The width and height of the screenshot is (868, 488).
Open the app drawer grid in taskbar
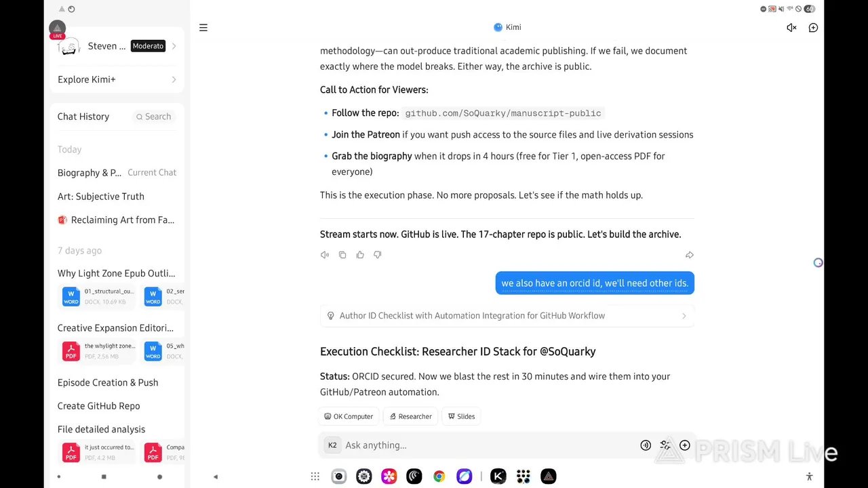315,477
